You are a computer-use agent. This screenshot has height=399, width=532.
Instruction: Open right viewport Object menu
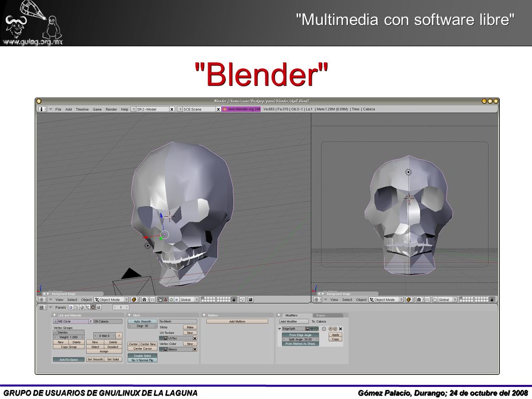tap(361, 300)
